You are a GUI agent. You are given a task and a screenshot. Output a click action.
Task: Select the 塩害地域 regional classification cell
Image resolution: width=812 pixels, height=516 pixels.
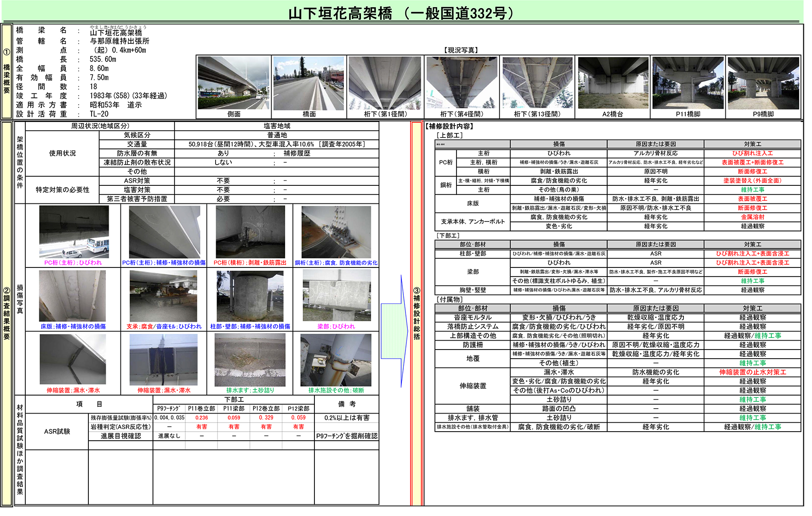coord(277,126)
